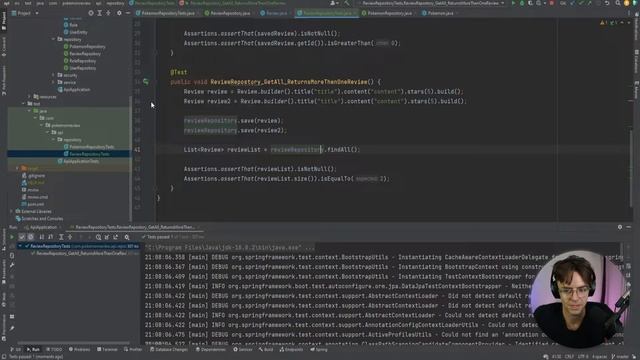This screenshot has height=360, width=640.
Task: Open the Project tool window stripe button
Action: click(x=4, y=20)
